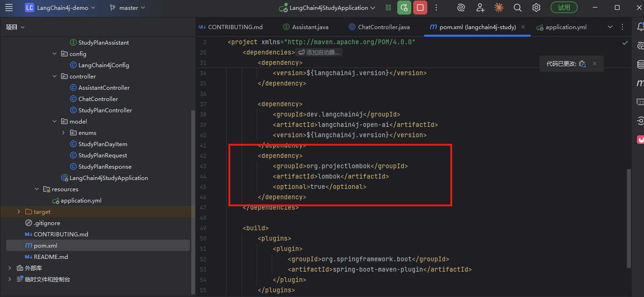
Task: Select ChatController in project tree
Action: pos(98,99)
